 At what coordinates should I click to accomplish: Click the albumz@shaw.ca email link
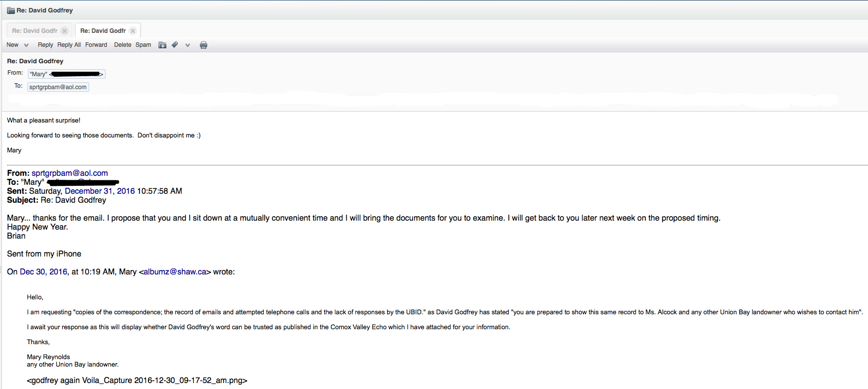click(x=175, y=272)
